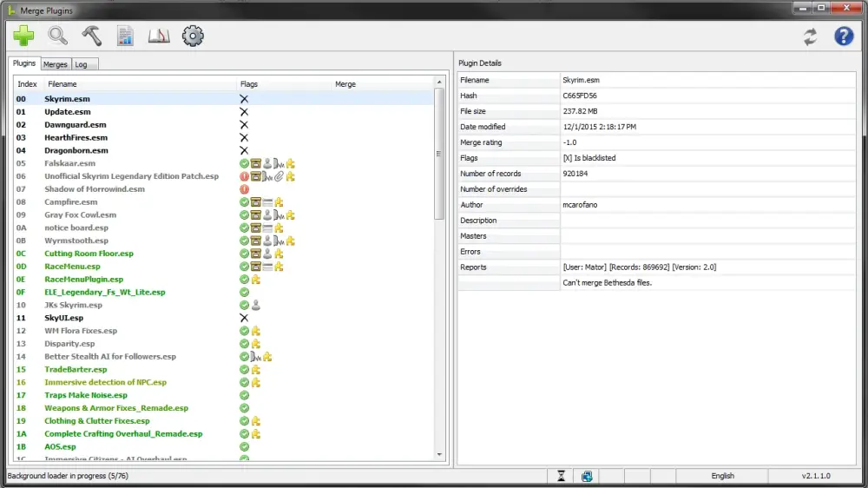Click the refresh arrows icon
Image resolution: width=868 pixels, height=488 pixels.
coord(810,36)
